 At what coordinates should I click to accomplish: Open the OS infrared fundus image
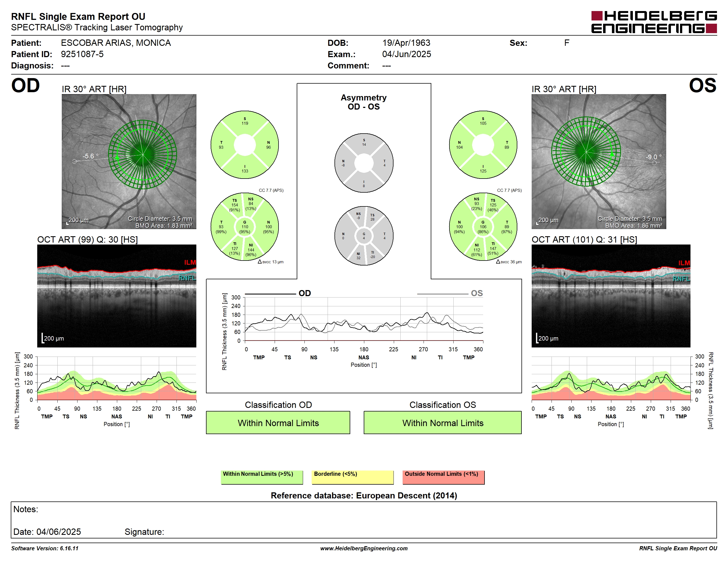599,161
